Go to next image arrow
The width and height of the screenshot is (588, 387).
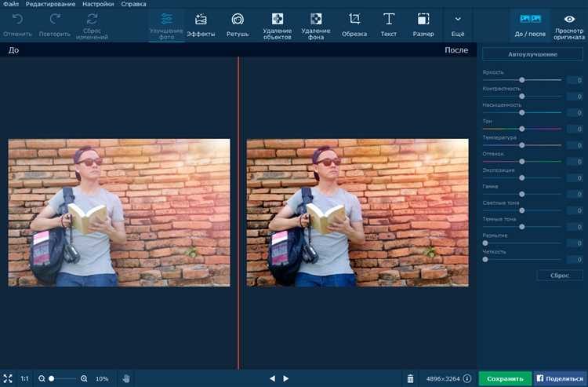286,378
